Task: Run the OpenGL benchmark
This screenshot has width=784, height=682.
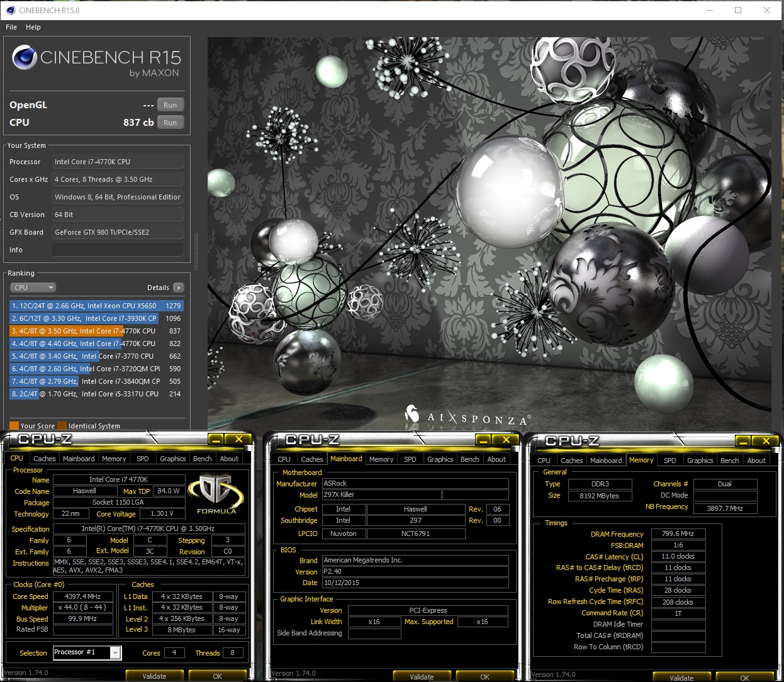Action: (x=170, y=105)
